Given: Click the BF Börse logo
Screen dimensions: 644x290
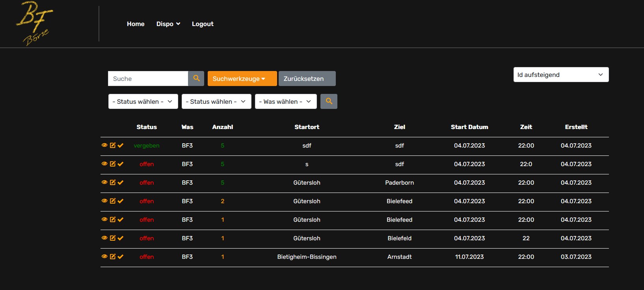Looking at the screenshot, I should 34,24.
